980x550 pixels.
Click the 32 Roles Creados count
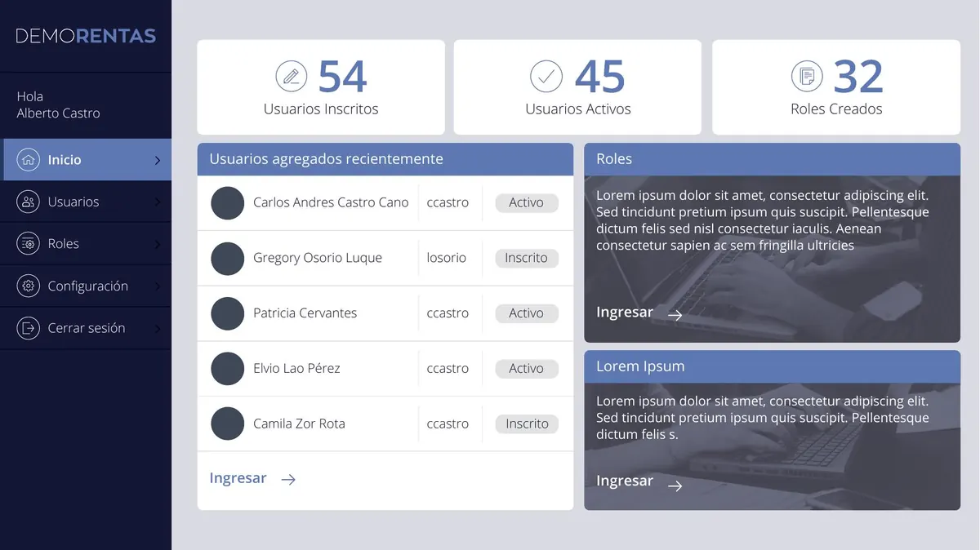click(858, 77)
